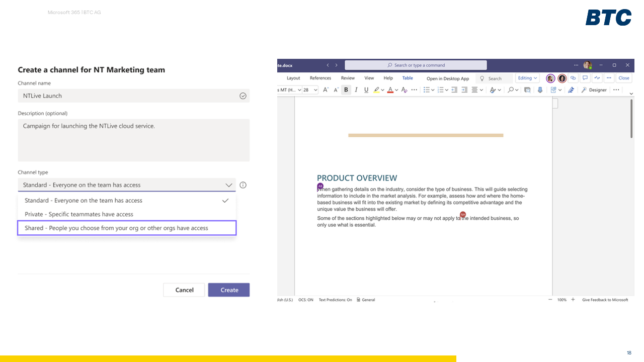Open the Channel type dropdown

click(x=127, y=185)
